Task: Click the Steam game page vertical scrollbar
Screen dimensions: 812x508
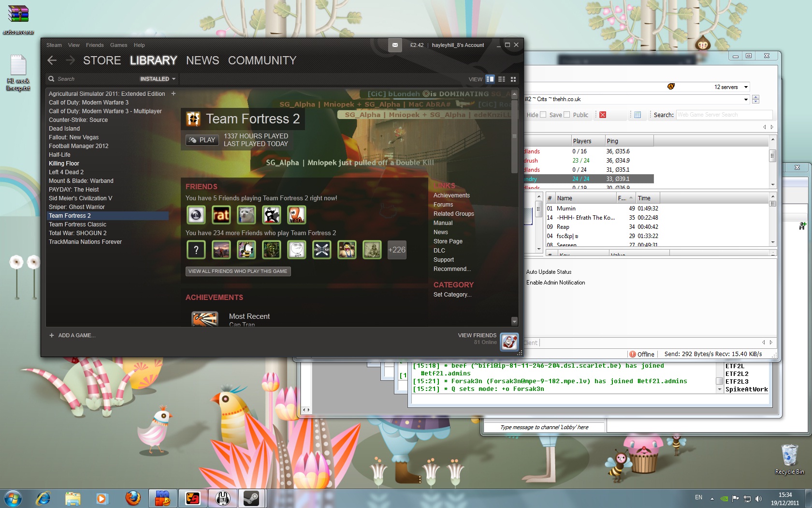Action: (514, 136)
